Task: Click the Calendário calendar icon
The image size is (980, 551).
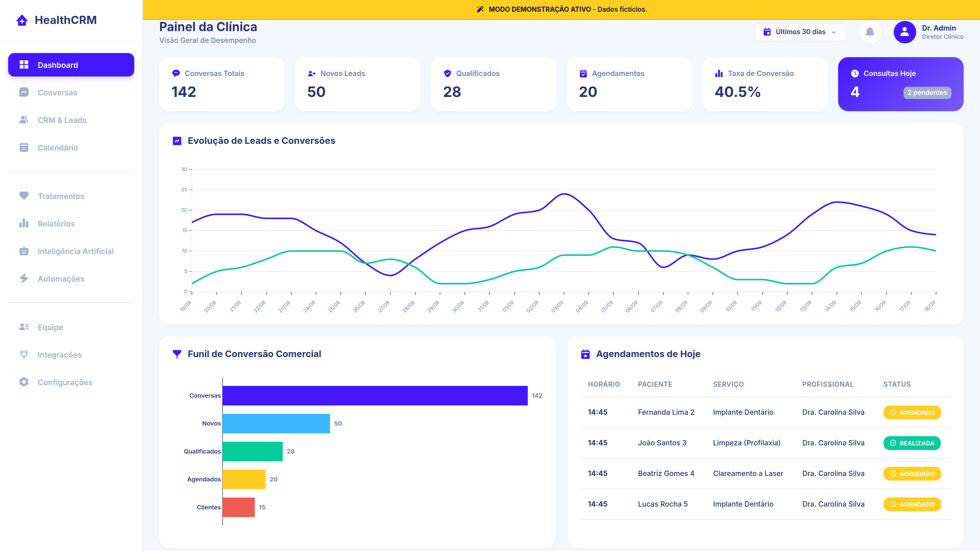Action: tap(24, 147)
